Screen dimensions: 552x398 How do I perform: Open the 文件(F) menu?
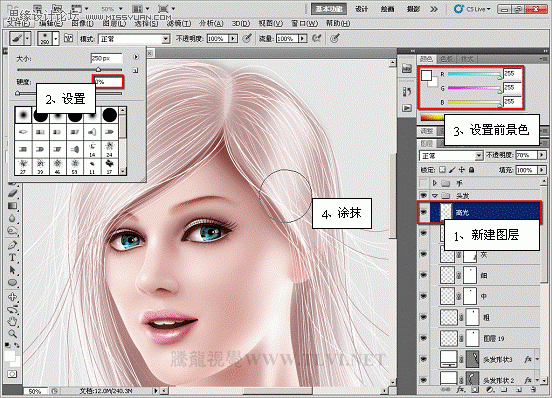pyautogui.click(x=19, y=23)
